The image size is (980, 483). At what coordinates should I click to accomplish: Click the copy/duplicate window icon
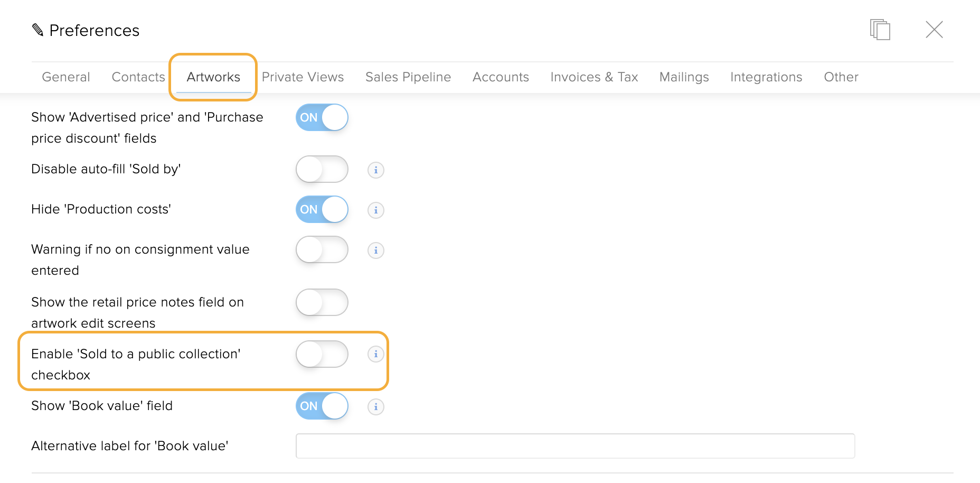(x=880, y=30)
